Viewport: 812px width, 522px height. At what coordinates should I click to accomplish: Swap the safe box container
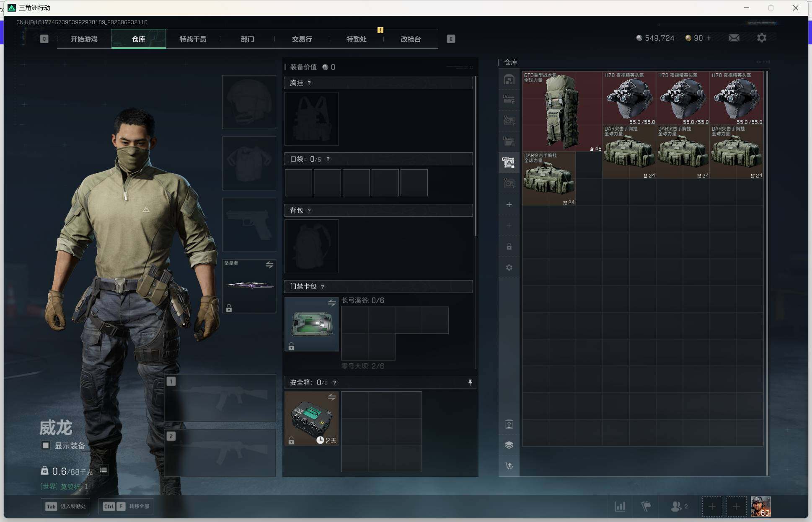click(332, 397)
